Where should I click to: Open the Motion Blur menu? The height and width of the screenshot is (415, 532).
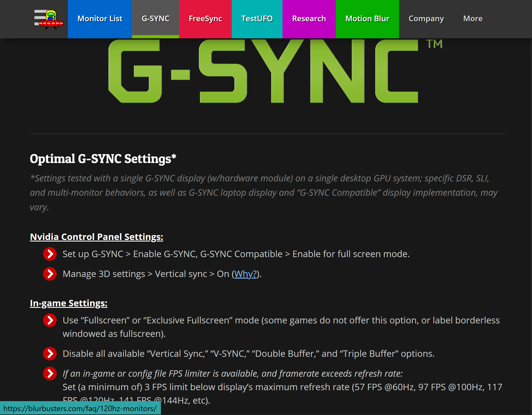(x=367, y=19)
